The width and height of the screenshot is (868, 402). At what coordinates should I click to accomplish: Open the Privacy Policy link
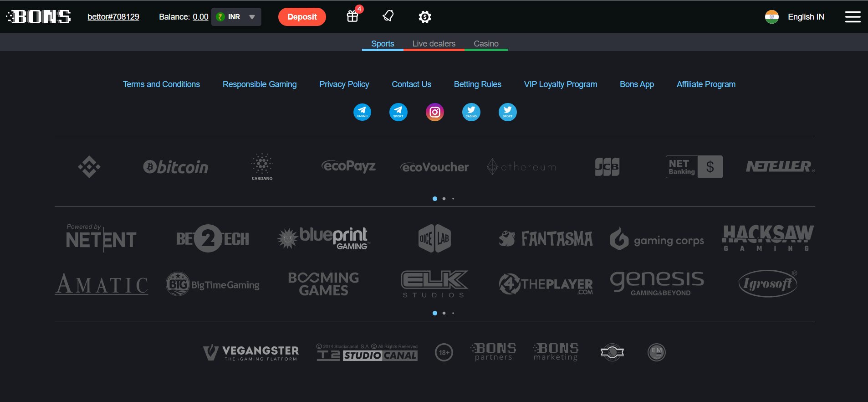point(344,84)
